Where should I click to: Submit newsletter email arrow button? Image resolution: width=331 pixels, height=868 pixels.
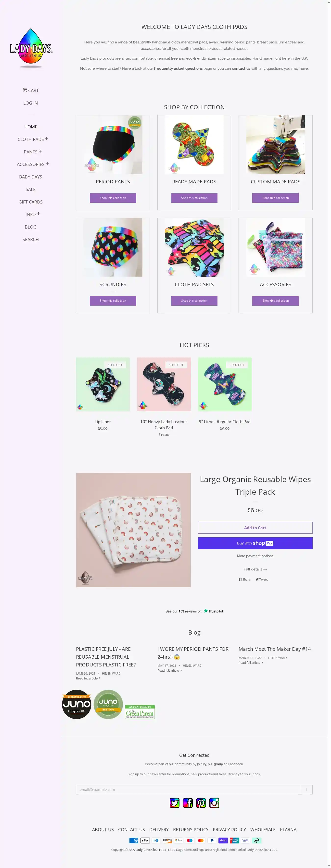point(306,789)
